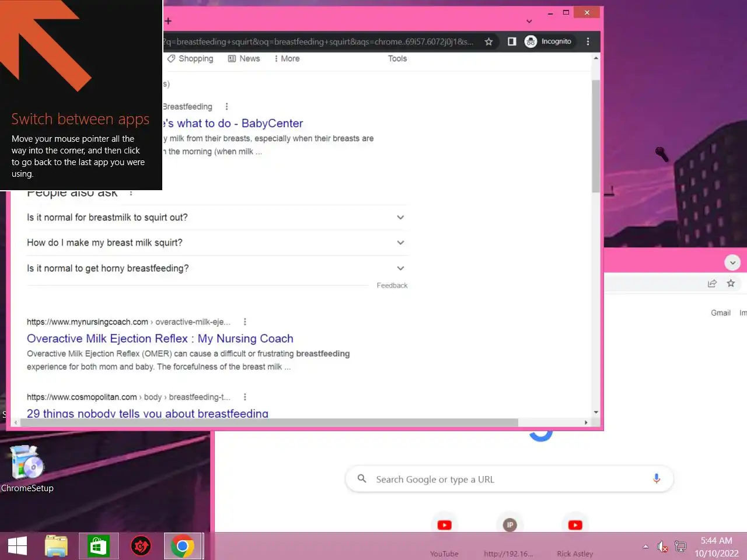The image size is (747, 560).
Task: Click 'Search Google or type a URL' box
Action: coord(509,479)
